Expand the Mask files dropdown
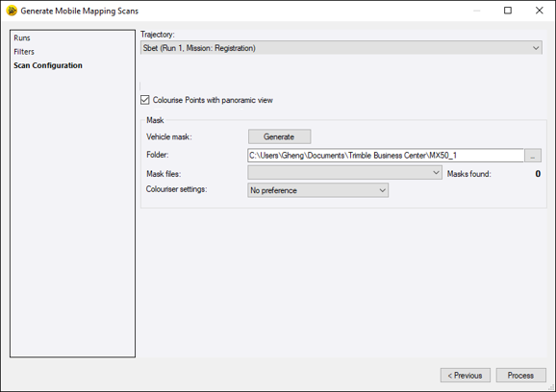556x392 pixels. point(344,173)
